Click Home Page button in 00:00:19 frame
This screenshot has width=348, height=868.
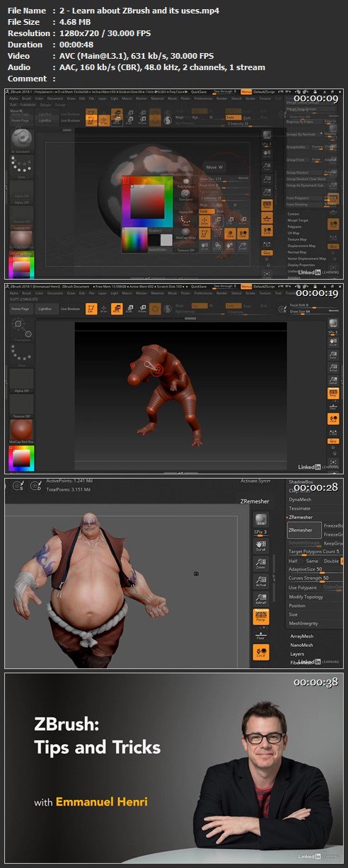click(x=20, y=309)
